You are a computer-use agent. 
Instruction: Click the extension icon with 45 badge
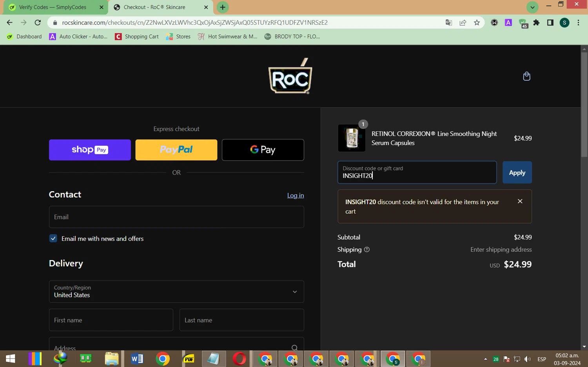[x=523, y=24]
